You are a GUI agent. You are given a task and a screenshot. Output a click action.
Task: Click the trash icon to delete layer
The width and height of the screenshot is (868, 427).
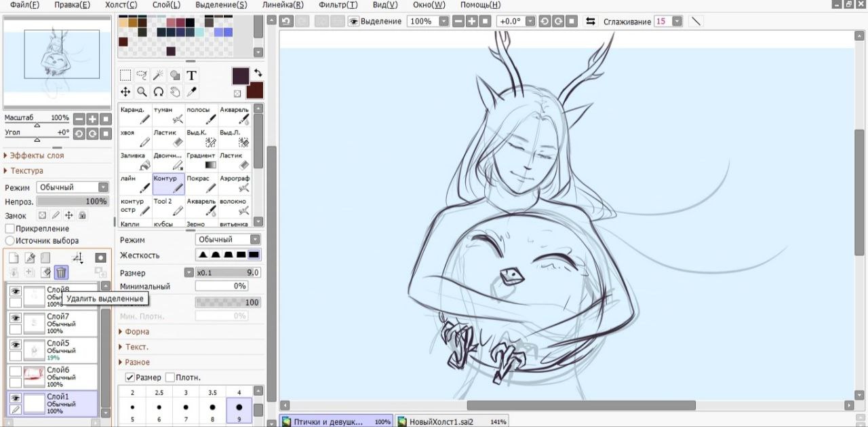tap(61, 272)
